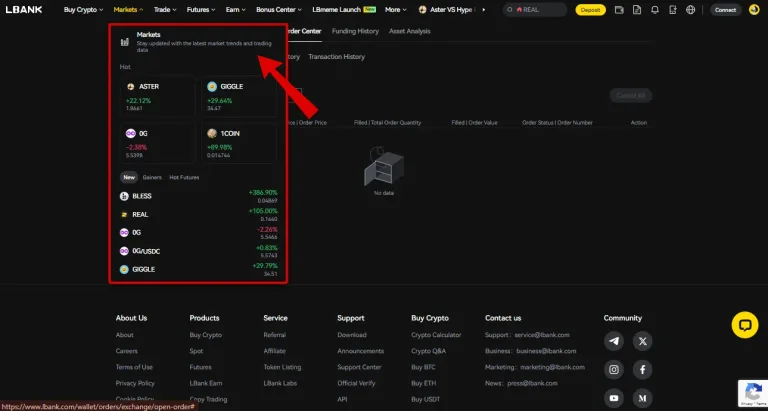Click the service@lbank.com support email
This screenshot has width=768, height=411.
(542, 335)
